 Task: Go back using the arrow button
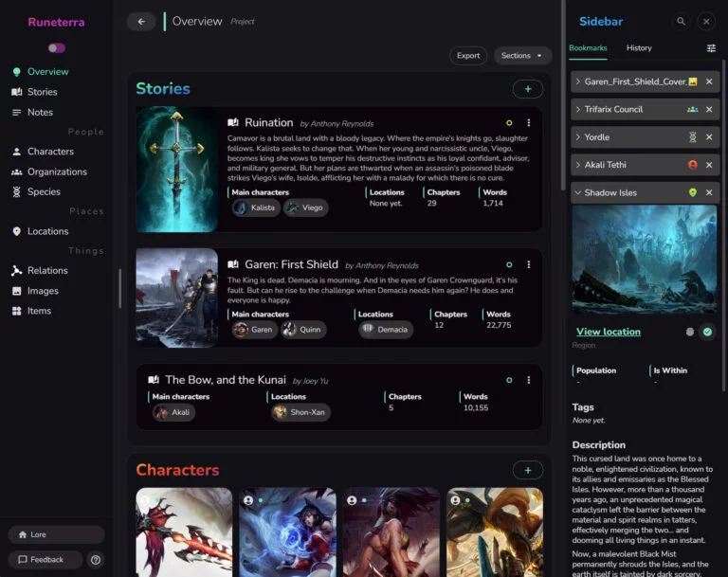coord(141,22)
